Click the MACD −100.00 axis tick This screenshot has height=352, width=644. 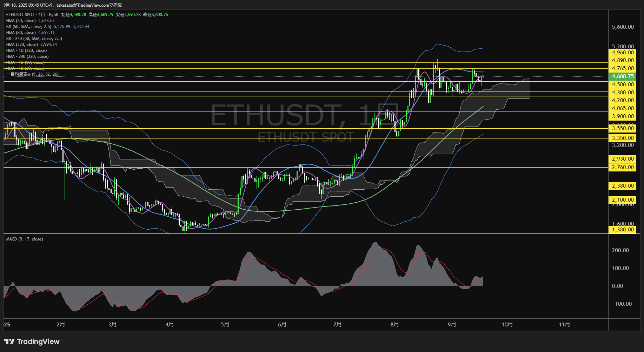pyautogui.click(x=622, y=304)
